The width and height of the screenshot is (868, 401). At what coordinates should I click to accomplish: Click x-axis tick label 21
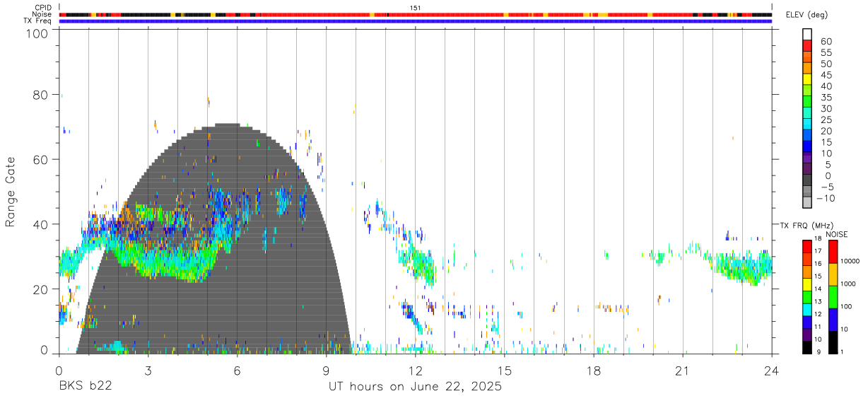[682, 370]
